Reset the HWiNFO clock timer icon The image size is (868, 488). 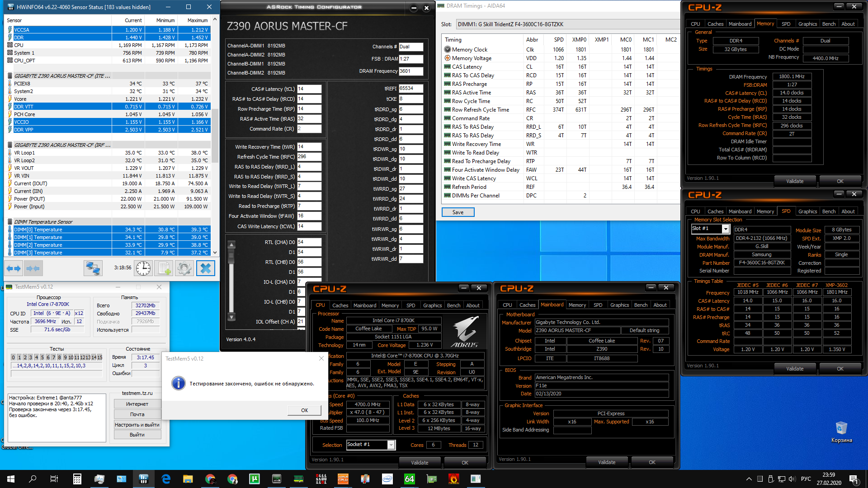point(143,268)
